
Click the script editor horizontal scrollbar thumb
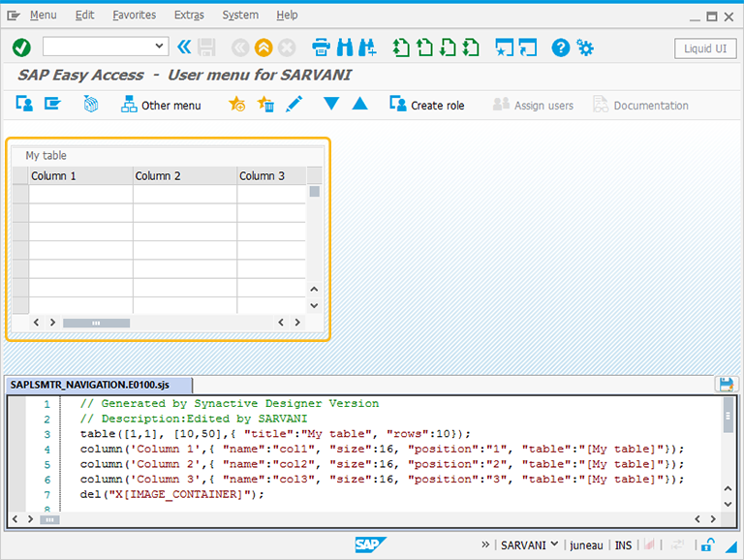click(x=49, y=519)
